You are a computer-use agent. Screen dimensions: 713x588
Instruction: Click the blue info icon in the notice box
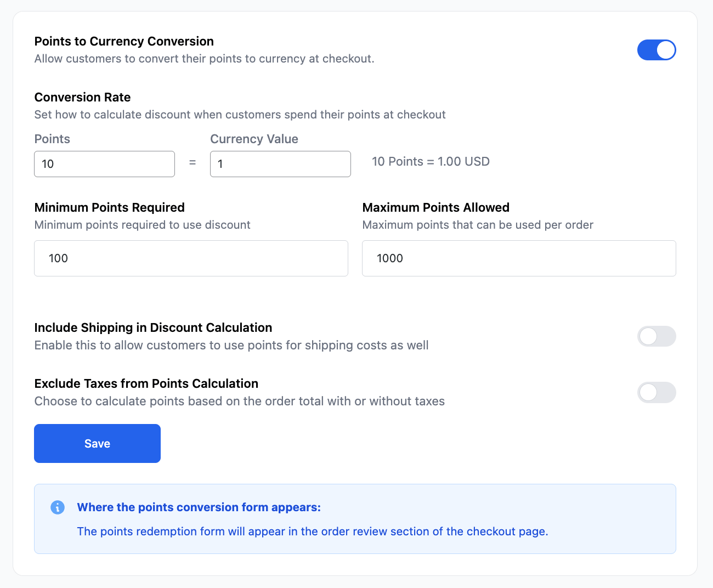[x=58, y=507]
